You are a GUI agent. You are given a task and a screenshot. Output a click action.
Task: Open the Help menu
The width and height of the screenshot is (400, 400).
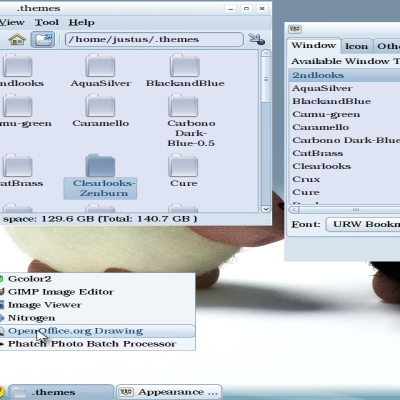coord(82,22)
